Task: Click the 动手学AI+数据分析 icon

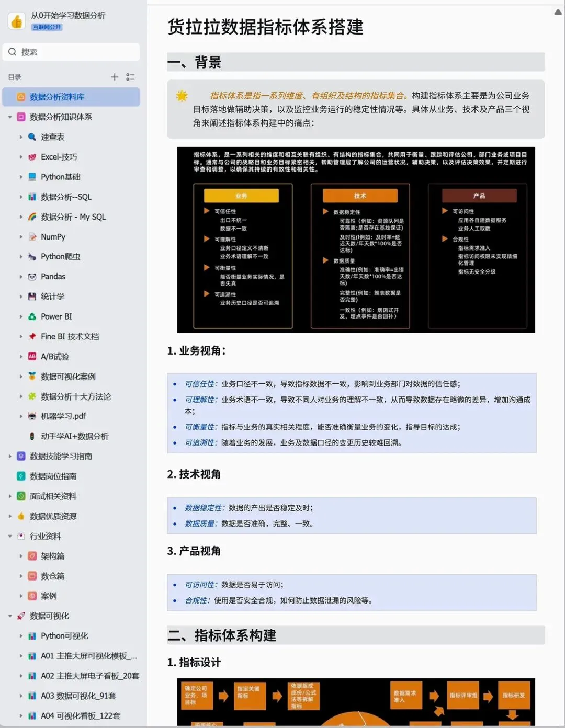Action: point(32,436)
